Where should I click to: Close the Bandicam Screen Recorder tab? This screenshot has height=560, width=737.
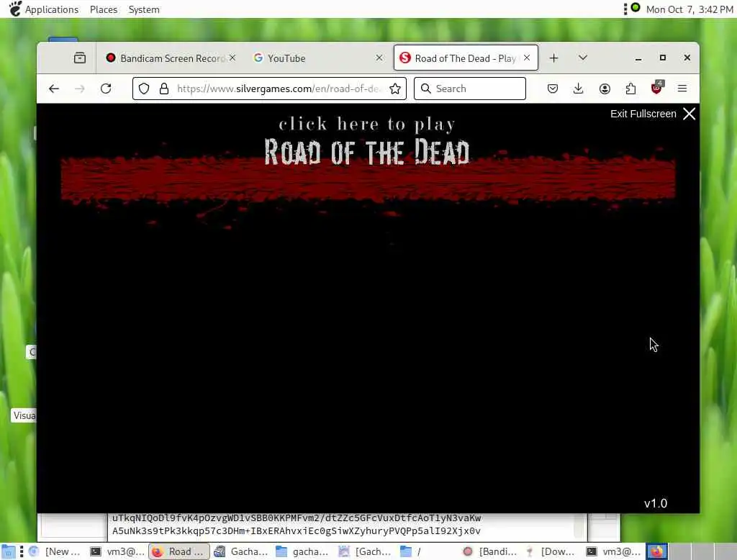coord(232,58)
